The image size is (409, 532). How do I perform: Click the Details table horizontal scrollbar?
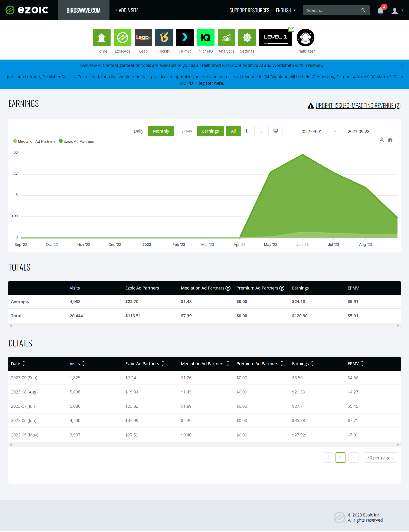(x=204, y=445)
